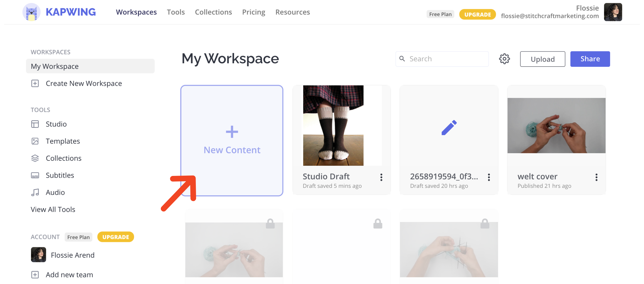
Task: Click the plus icon on New Content card
Action: pos(232,132)
